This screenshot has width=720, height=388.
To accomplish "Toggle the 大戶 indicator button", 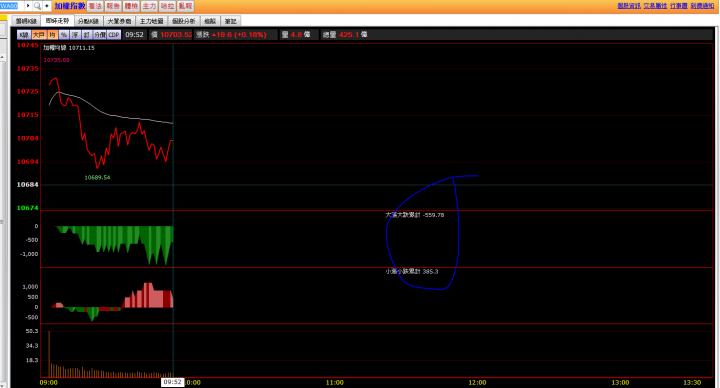I will click(x=39, y=35).
